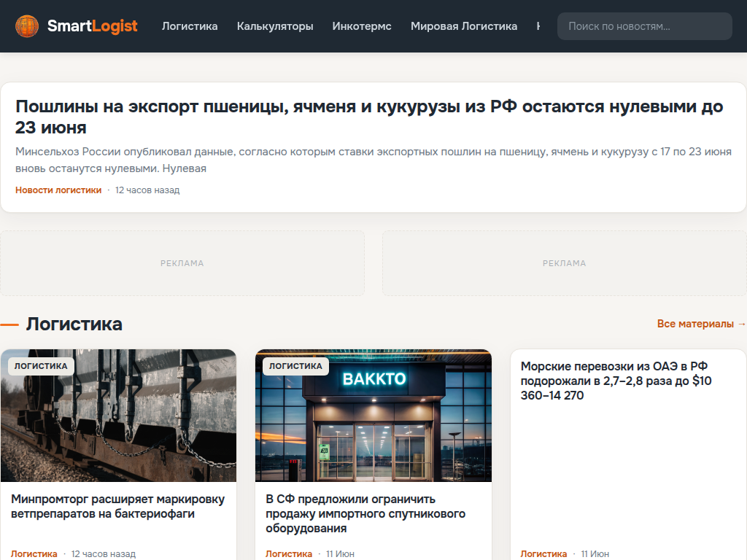Click ЛОГИСТИКА badge on the BAKKTO image
The height and width of the screenshot is (560, 747).
296,366
